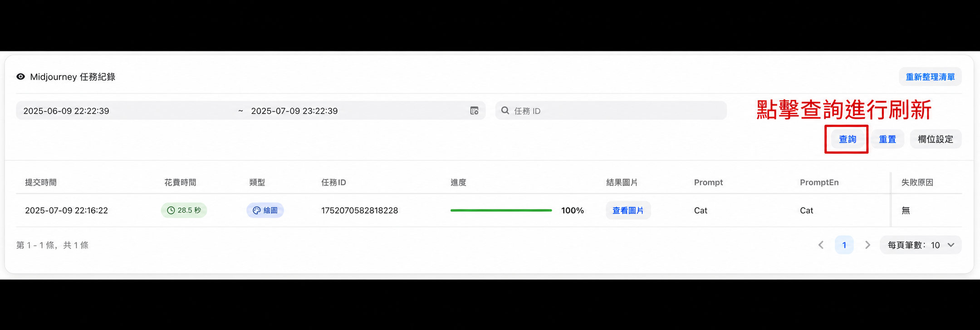Click the 查詢 button

pyautogui.click(x=847, y=139)
